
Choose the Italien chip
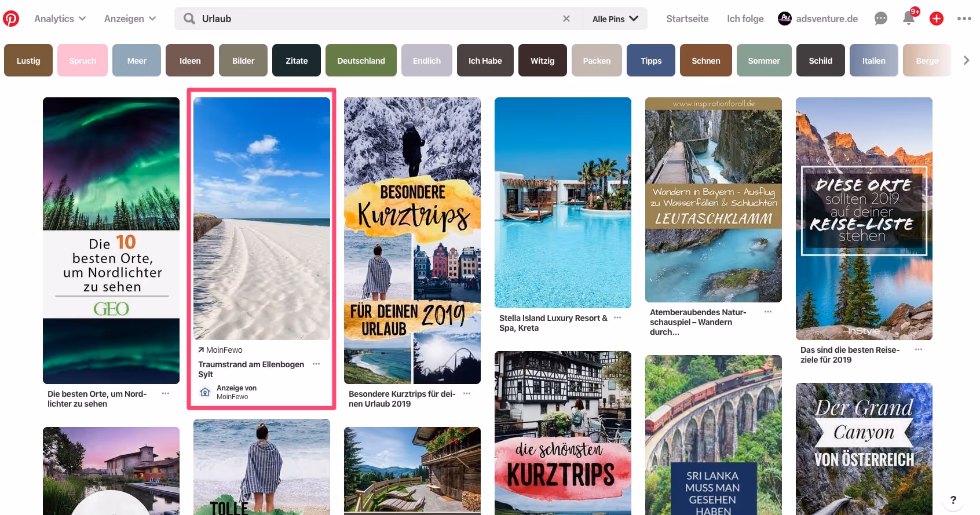(874, 60)
